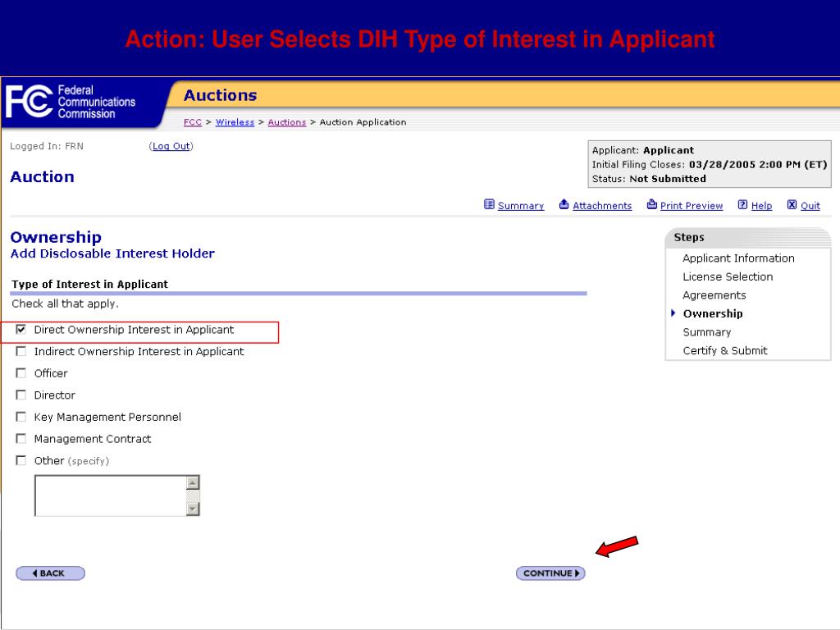Enable Key Management Personnel checkbox

pyautogui.click(x=21, y=417)
